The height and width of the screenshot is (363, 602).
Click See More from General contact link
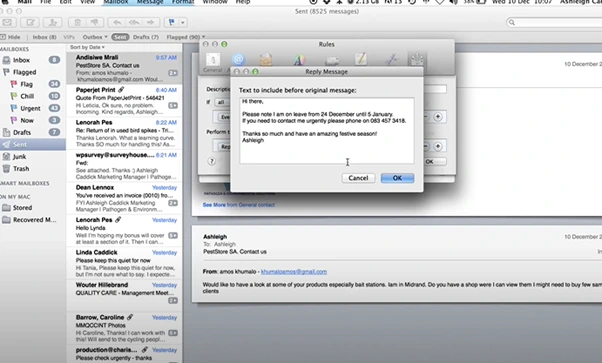coord(238,205)
